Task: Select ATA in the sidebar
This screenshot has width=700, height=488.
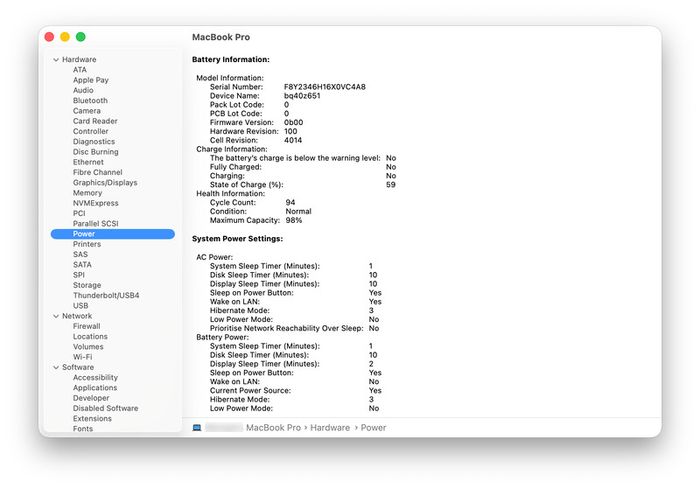Action: coord(80,70)
